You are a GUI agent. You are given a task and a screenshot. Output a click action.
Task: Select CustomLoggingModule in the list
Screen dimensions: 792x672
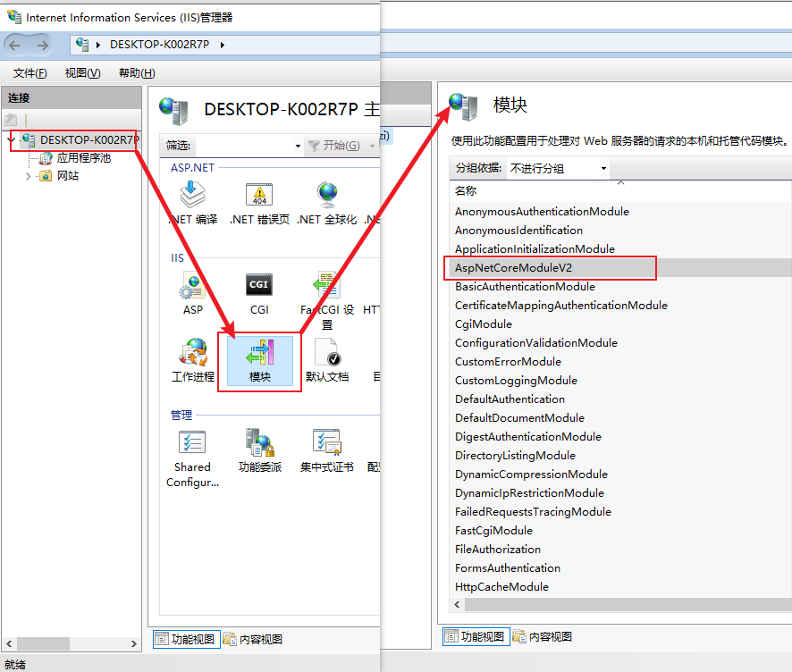coord(516,380)
